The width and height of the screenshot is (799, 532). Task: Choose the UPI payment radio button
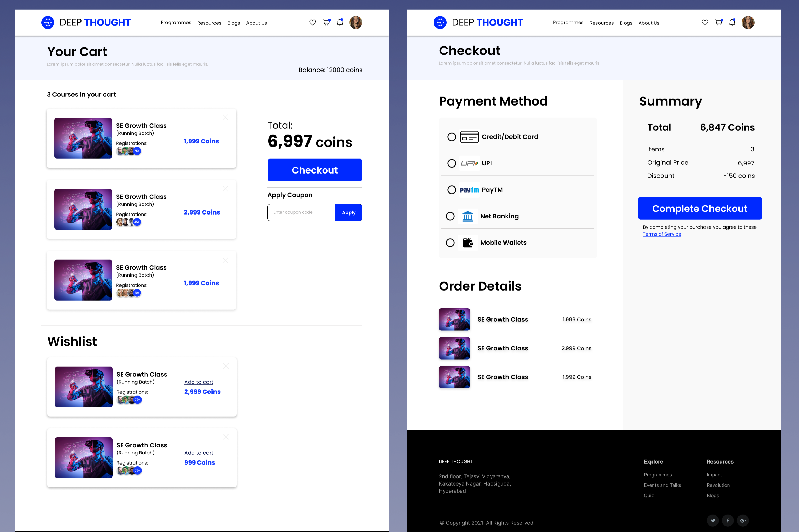coord(452,163)
